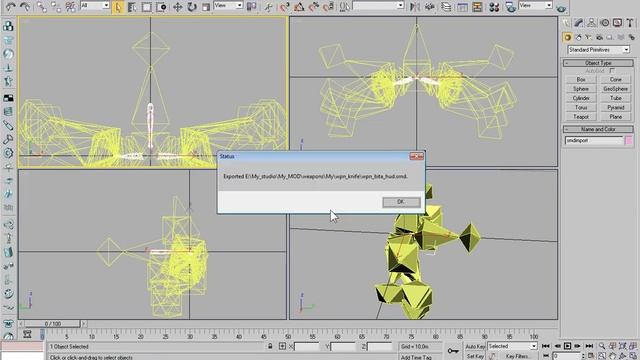Click OK in the Status dialog
The height and width of the screenshot is (360, 640).
pyautogui.click(x=401, y=202)
